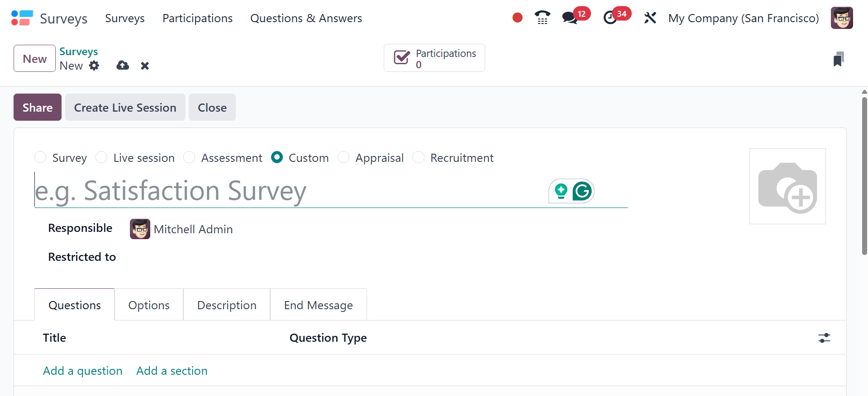The image size is (868, 396).
Task: Select the Survey radio option
Action: (41, 157)
